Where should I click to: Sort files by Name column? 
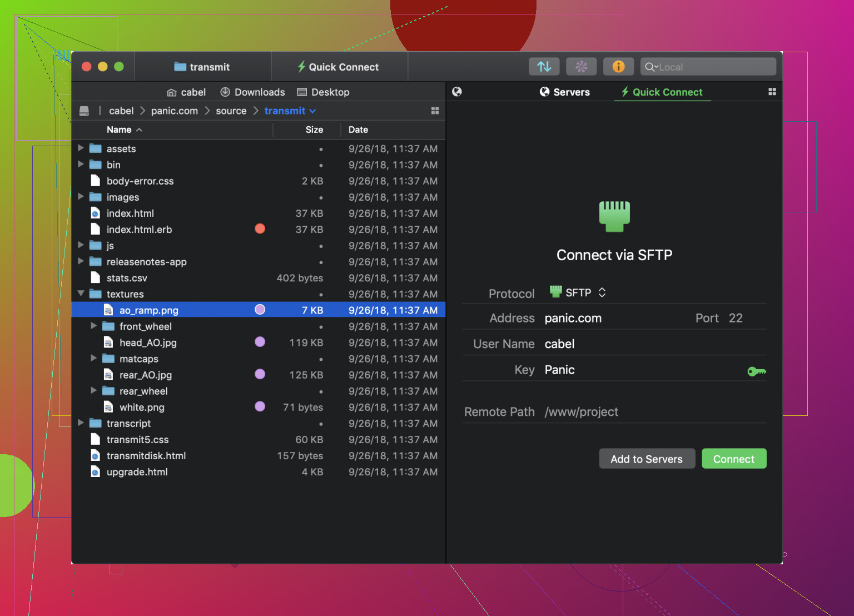(120, 130)
